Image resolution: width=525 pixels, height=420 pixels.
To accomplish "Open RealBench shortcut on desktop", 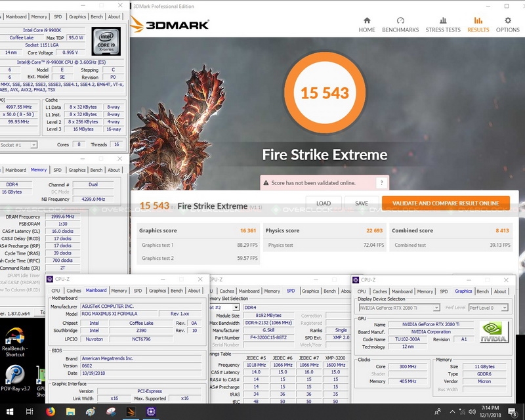I will tap(14, 342).
